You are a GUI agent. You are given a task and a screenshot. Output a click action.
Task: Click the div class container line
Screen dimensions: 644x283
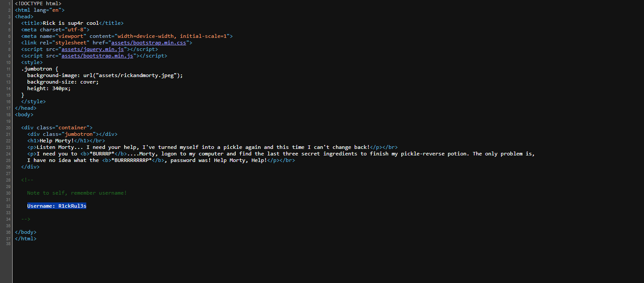[57, 128]
